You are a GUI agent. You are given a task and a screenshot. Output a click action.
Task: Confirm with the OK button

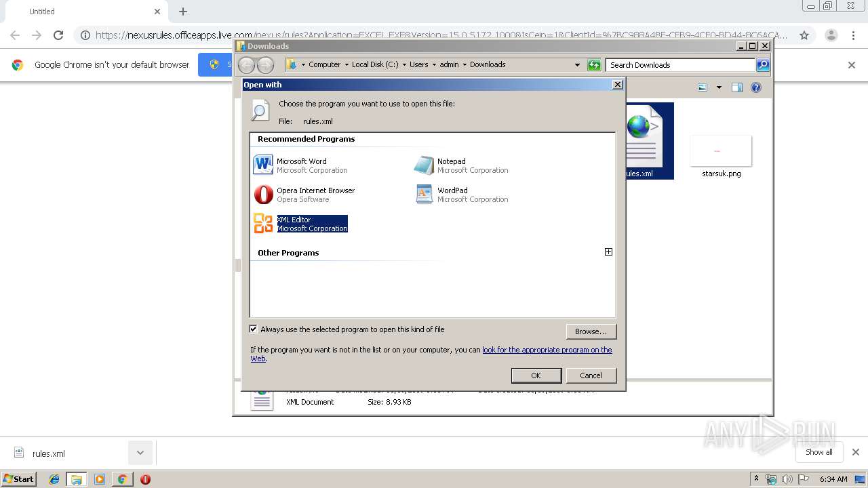[536, 375]
